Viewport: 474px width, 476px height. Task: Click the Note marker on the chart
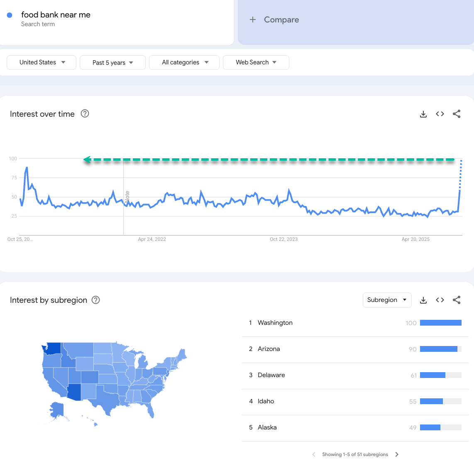[127, 196]
